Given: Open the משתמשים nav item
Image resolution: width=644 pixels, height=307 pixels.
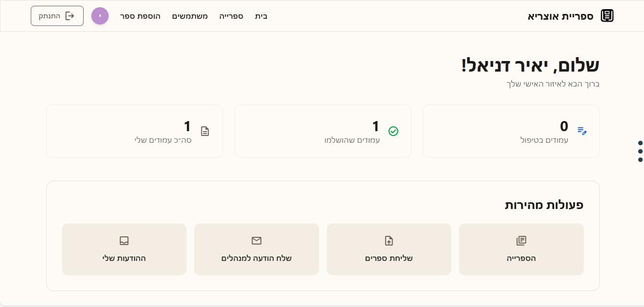Looking at the screenshot, I should click(190, 16).
